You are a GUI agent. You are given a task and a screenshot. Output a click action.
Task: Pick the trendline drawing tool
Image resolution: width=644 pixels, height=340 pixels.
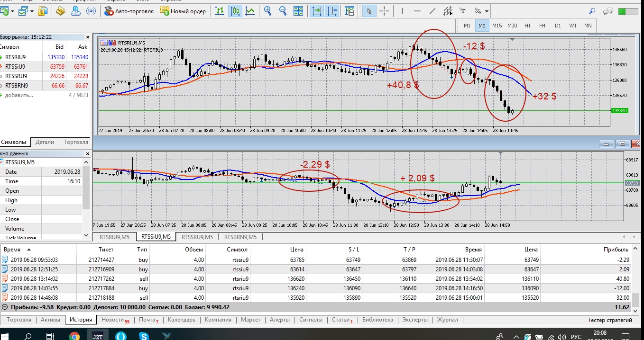pos(432,11)
